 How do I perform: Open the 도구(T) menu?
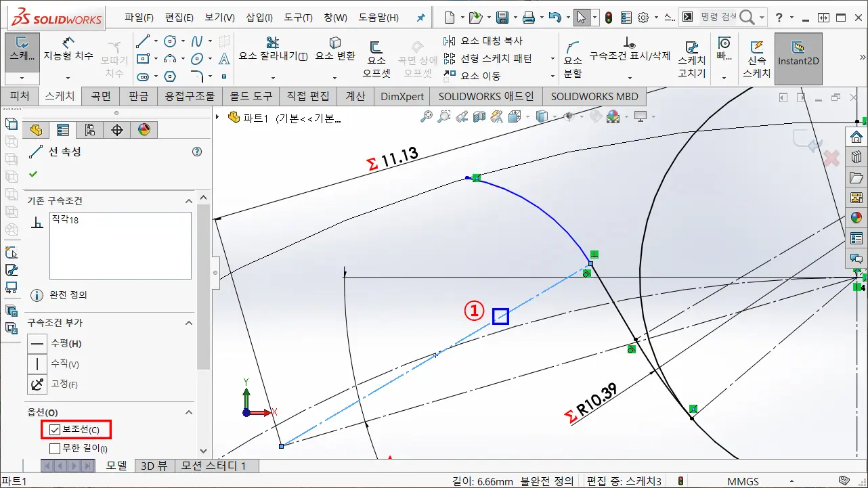click(x=298, y=18)
